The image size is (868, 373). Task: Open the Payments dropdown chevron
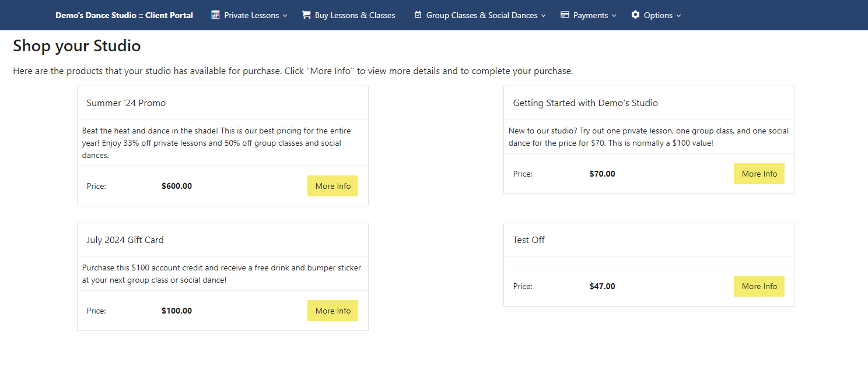(x=614, y=16)
